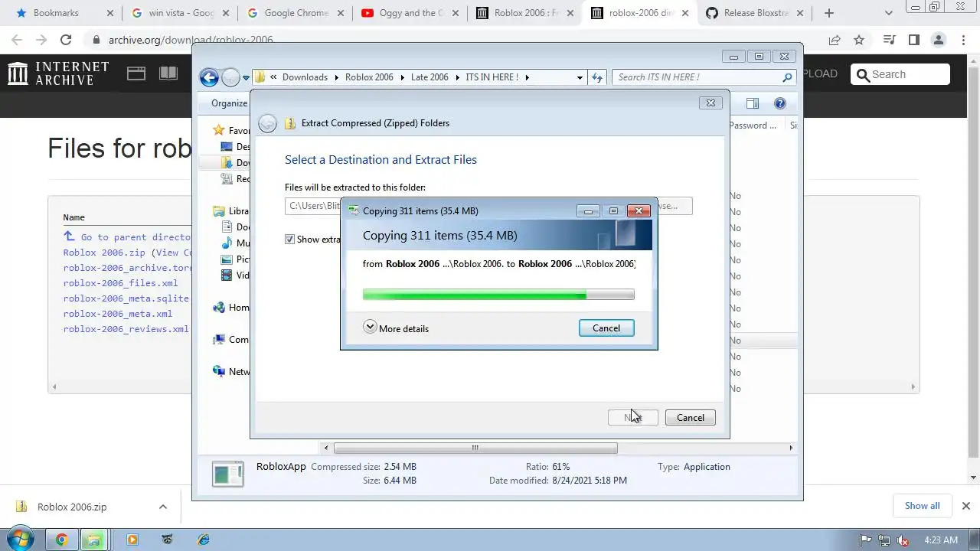The height and width of the screenshot is (551, 980).
Task: Click Explorer horizontal scrollbar thumb
Action: tap(475, 448)
